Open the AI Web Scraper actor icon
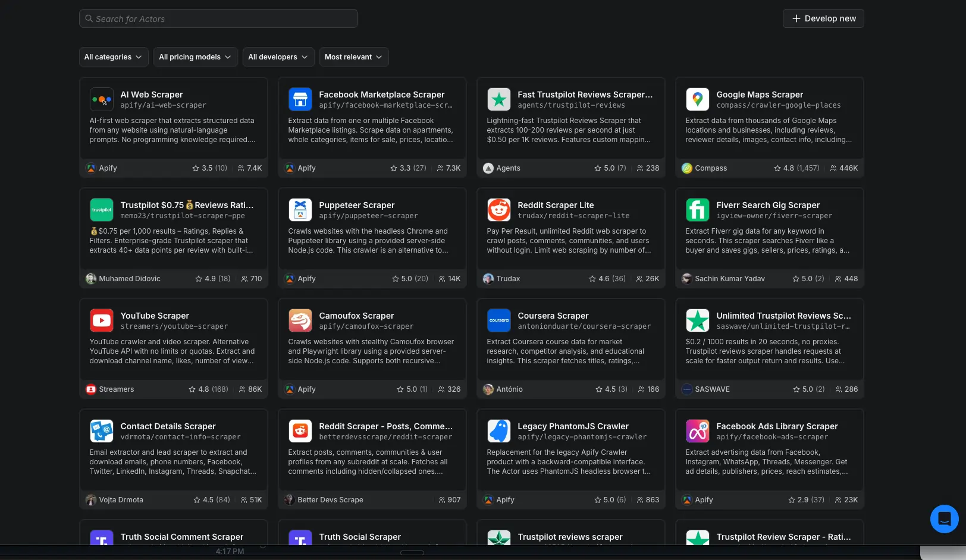 (x=102, y=99)
